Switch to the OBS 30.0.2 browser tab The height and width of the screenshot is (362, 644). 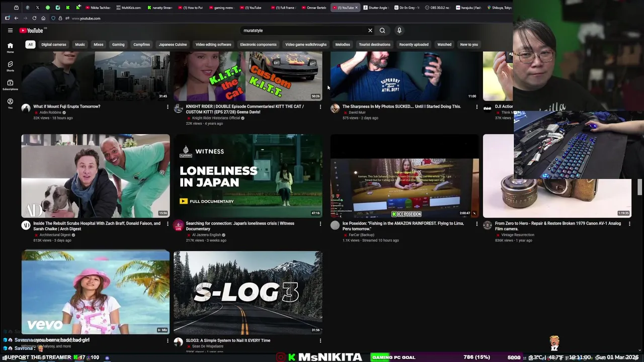(x=437, y=8)
